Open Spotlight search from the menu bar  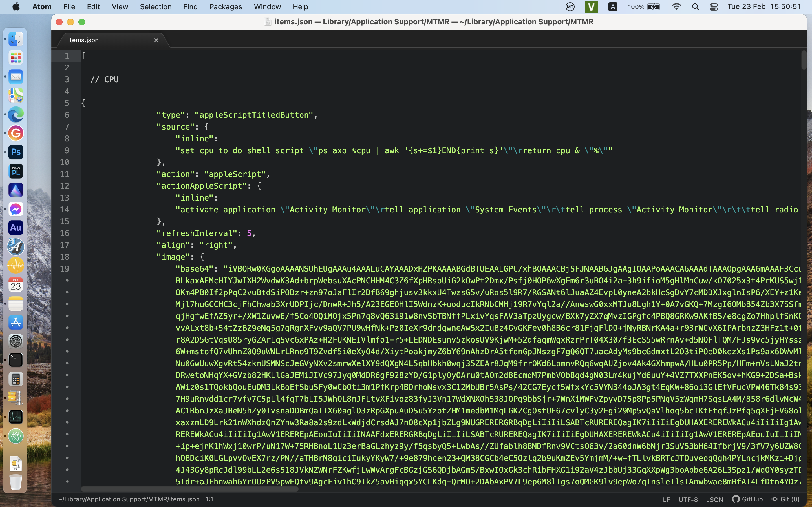click(x=695, y=6)
